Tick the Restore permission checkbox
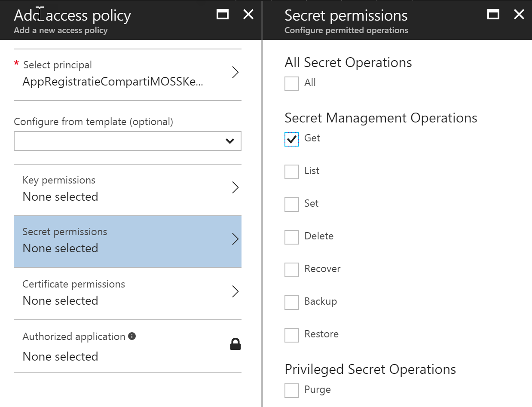 (292, 335)
